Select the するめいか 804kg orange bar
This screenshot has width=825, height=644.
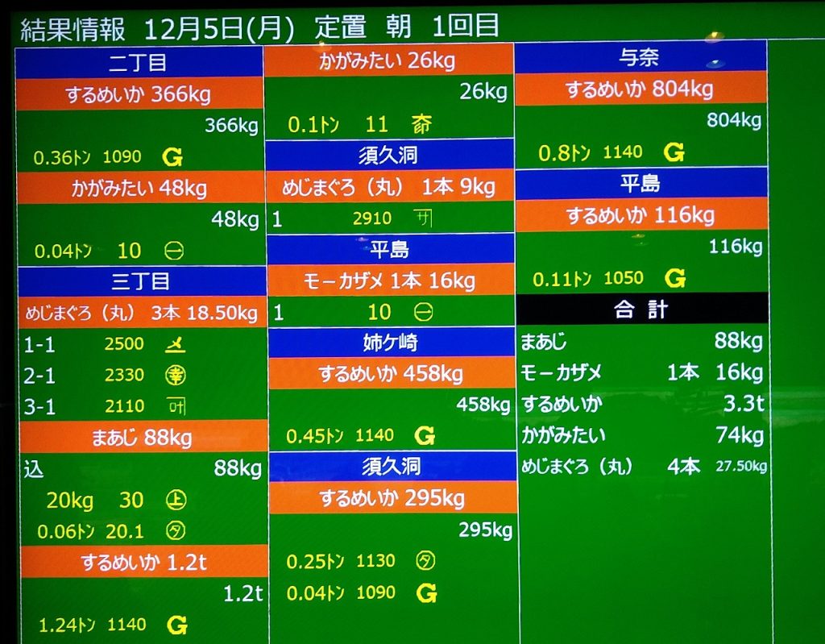[640, 89]
